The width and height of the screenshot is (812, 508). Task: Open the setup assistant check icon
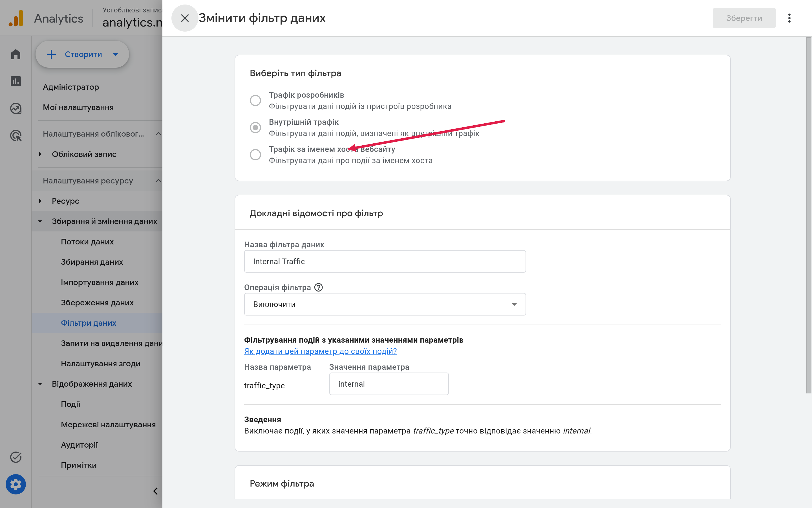(16, 457)
